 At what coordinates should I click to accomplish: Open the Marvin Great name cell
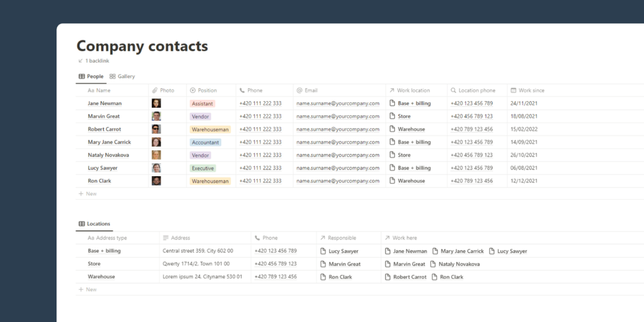(x=104, y=117)
